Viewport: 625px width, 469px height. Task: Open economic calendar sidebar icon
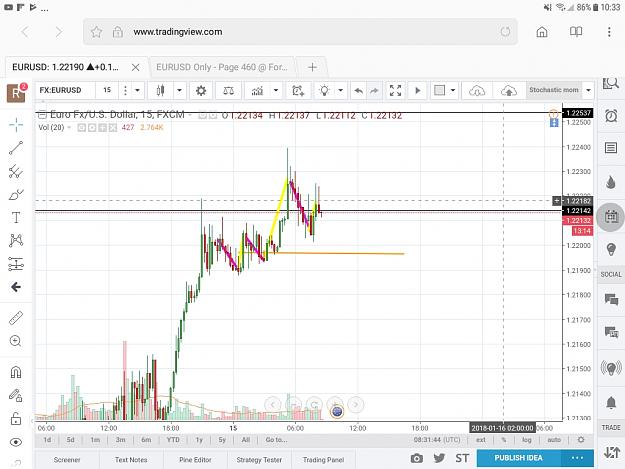(611, 217)
